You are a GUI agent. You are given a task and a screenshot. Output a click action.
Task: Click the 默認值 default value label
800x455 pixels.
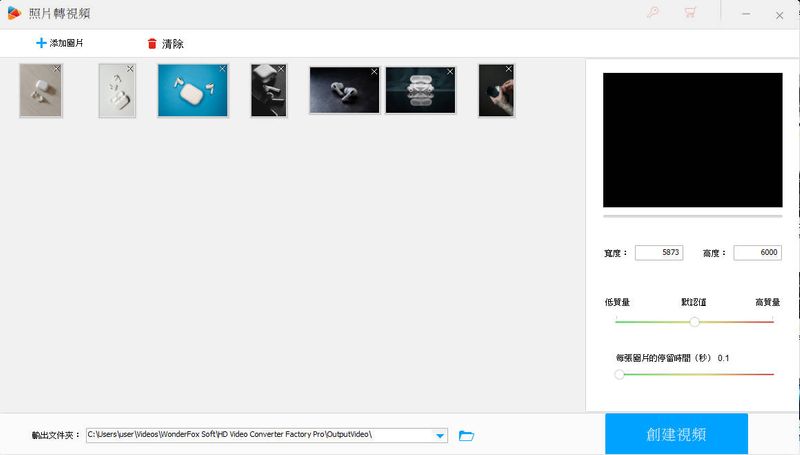(694, 302)
